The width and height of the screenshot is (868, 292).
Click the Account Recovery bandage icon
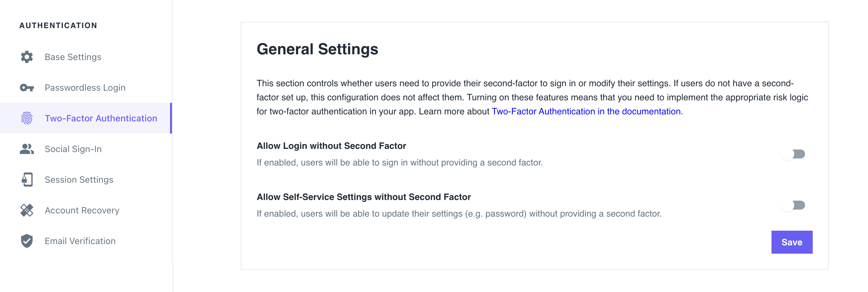[27, 210]
